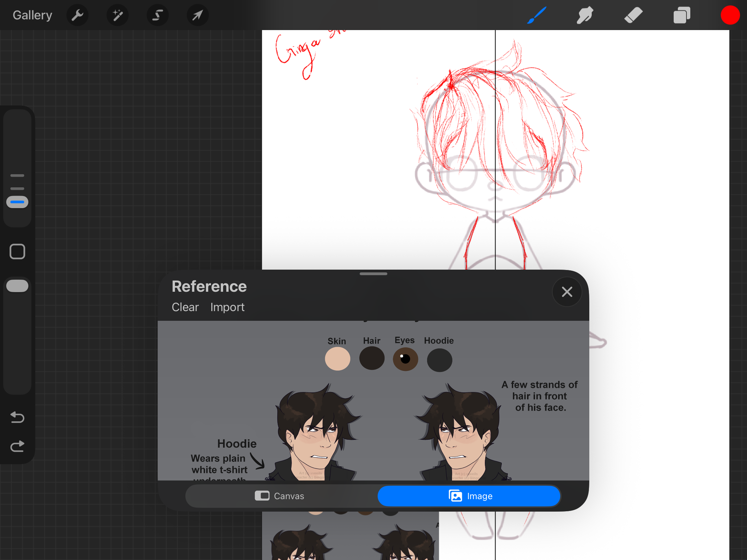Return to the Gallery
The width and height of the screenshot is (747, 560).
coord(32,15)
